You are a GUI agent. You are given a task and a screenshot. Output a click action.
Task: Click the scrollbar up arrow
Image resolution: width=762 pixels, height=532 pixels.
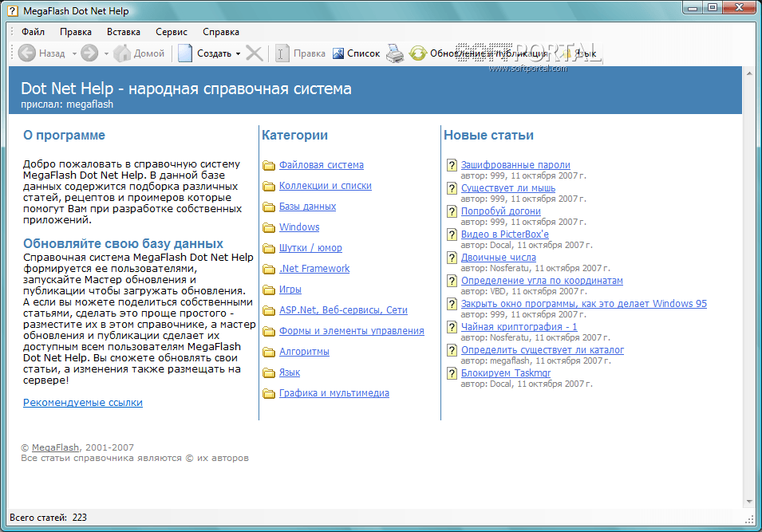coord(748,73)
